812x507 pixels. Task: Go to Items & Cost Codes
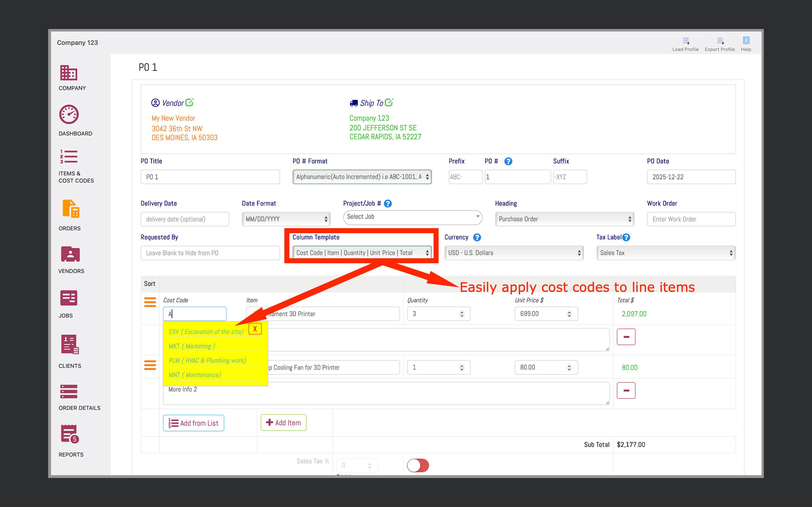click(69, 157)
